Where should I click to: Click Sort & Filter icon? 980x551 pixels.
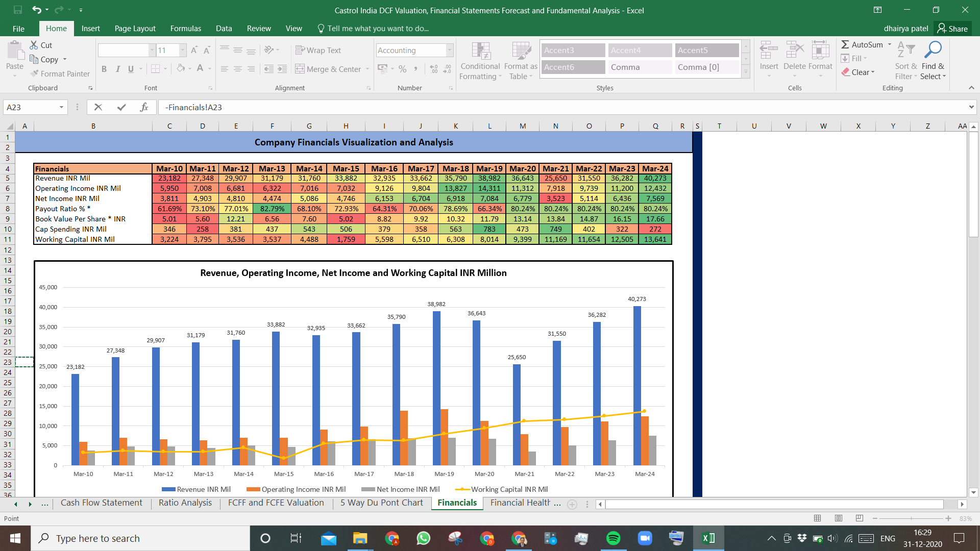point(905,50)
